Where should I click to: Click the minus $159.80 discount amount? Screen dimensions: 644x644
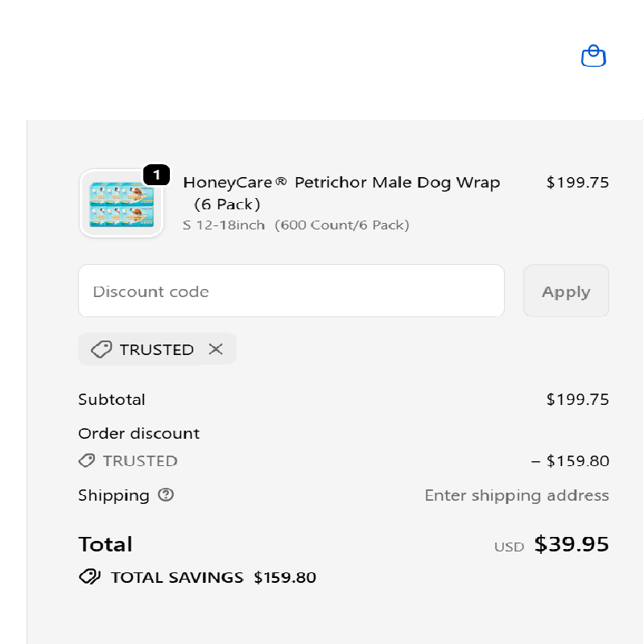coord(570,461)
